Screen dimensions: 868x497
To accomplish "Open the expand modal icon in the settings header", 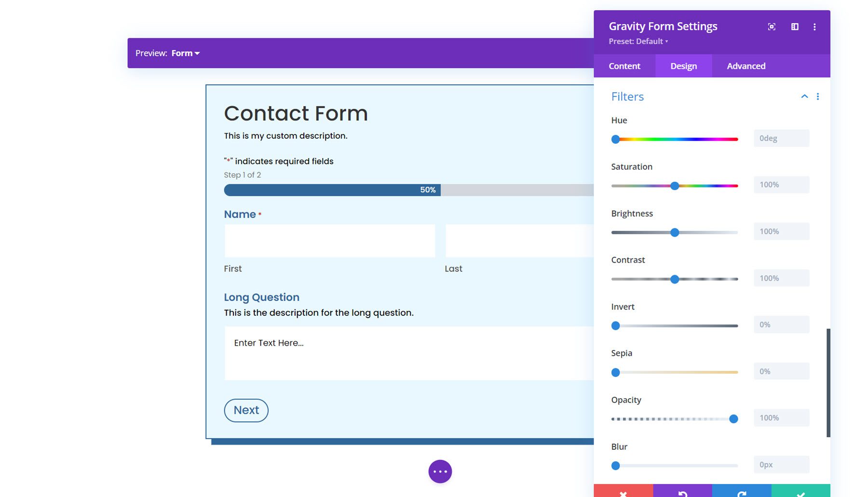I will 771,27.
